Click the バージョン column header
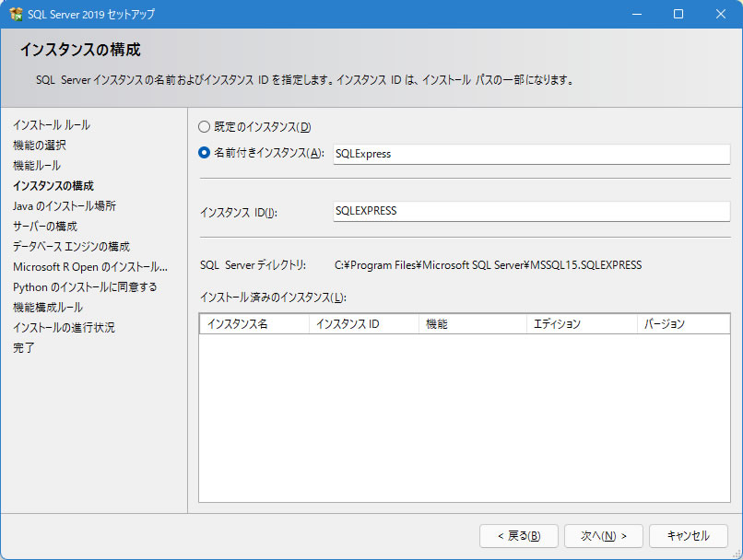The height and width of the screenshot is (560, 743). click(682, 324)
